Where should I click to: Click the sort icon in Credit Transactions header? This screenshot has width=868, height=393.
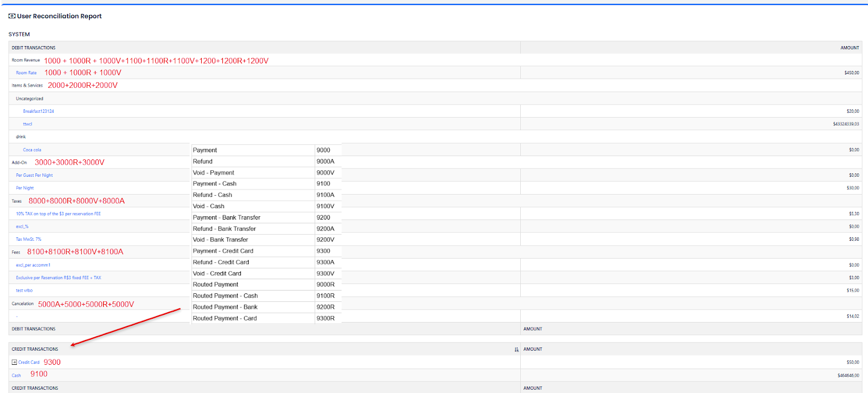(x=516, y=350)
